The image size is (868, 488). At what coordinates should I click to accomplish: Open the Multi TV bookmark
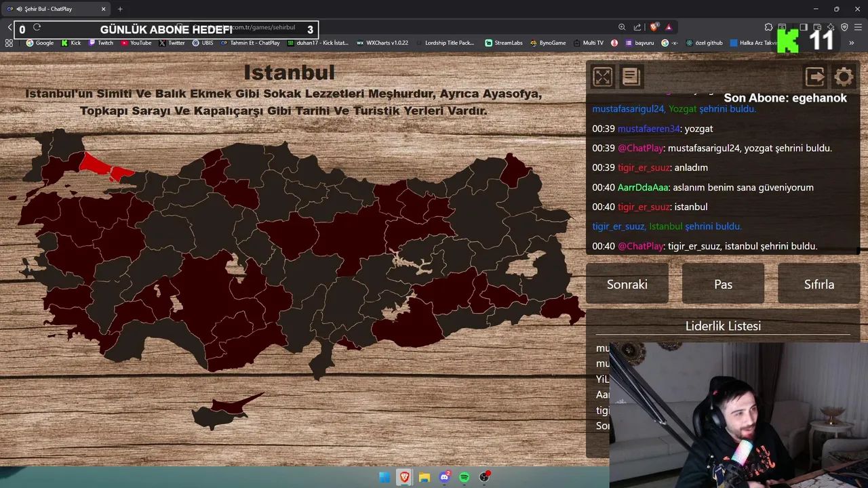tap(588, 43)
